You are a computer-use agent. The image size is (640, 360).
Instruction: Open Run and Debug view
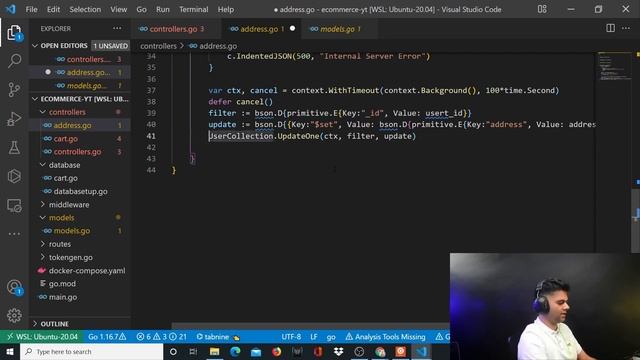click(x=14, y=119)
